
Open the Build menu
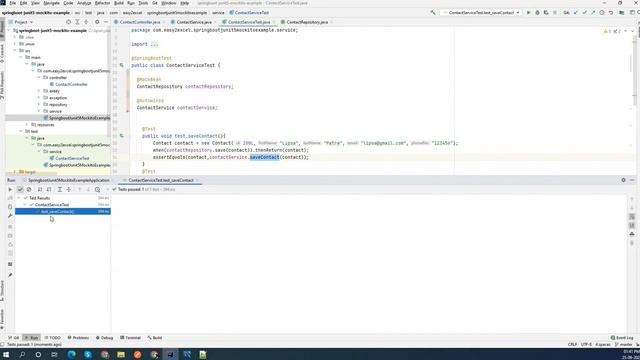point(119,3)
